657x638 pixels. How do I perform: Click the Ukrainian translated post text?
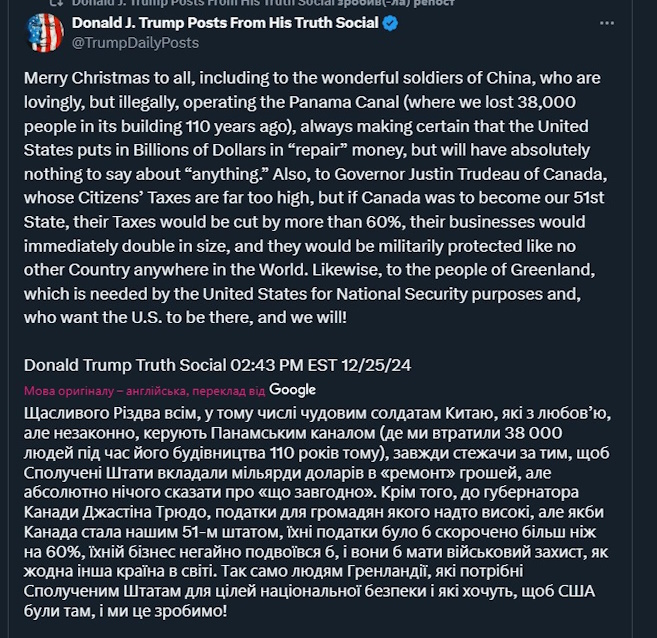pos(317,512)
